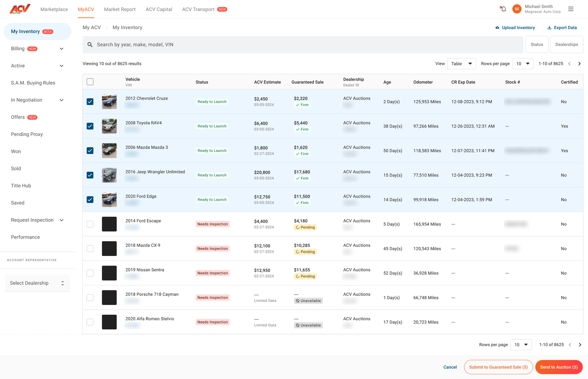Click the ACV Auctions logo

click(x=20, y=9)
